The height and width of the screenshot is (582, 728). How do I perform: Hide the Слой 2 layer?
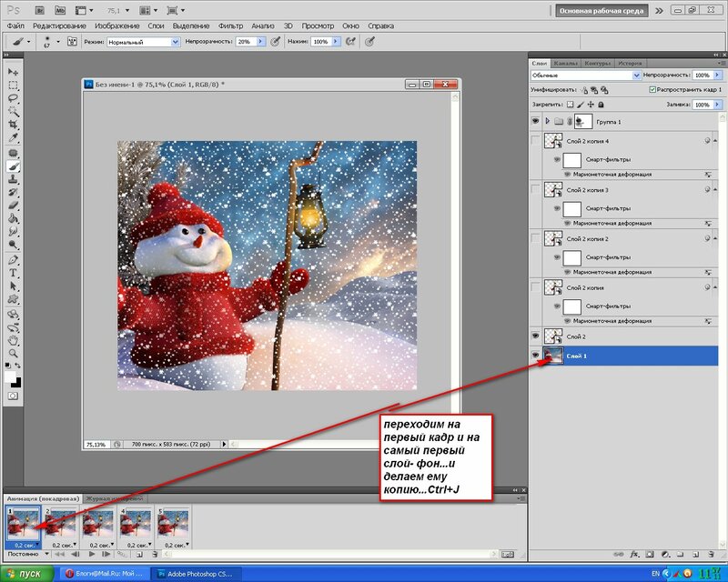tap(535, 336)
